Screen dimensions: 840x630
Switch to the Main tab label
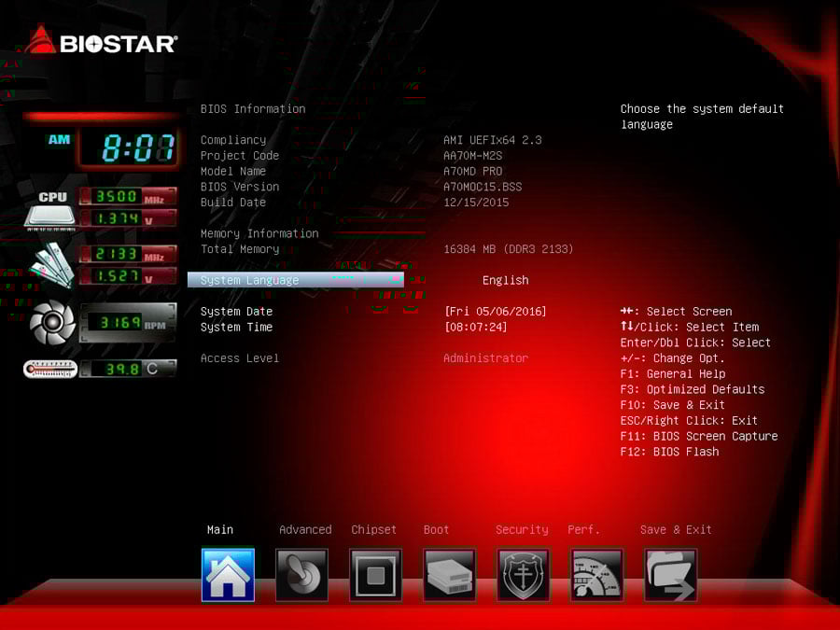tap(220, 530)
